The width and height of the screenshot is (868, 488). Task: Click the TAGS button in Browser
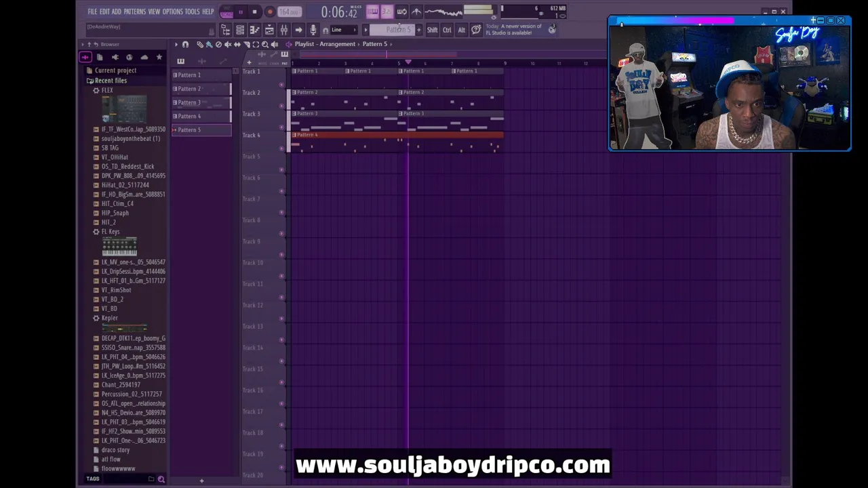(x=93, y=479)
